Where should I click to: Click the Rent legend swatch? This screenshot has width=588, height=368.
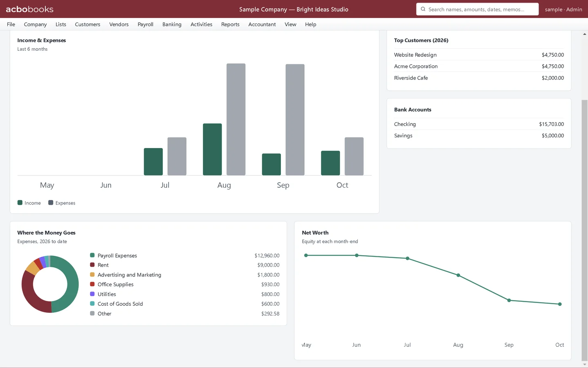point(92,265)
